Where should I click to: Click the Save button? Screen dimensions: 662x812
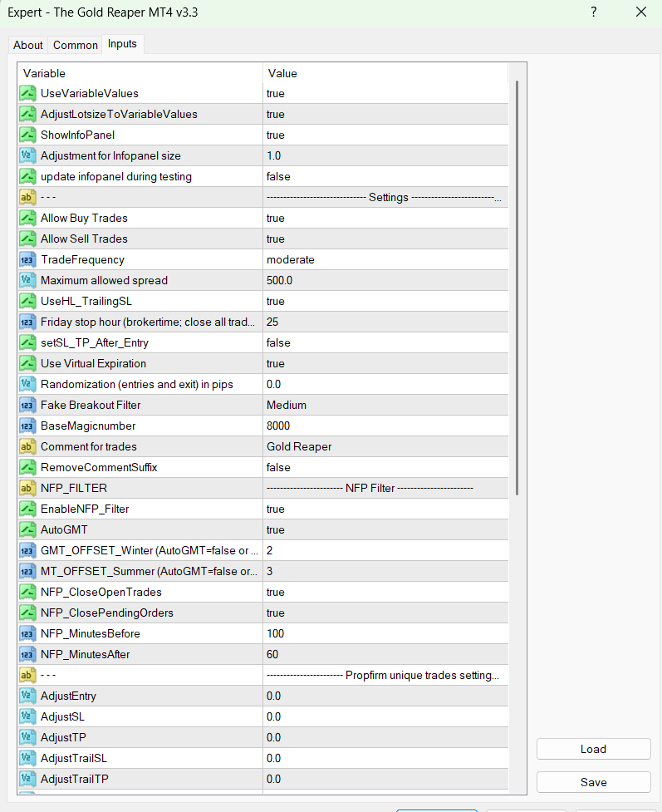(593, 782)
